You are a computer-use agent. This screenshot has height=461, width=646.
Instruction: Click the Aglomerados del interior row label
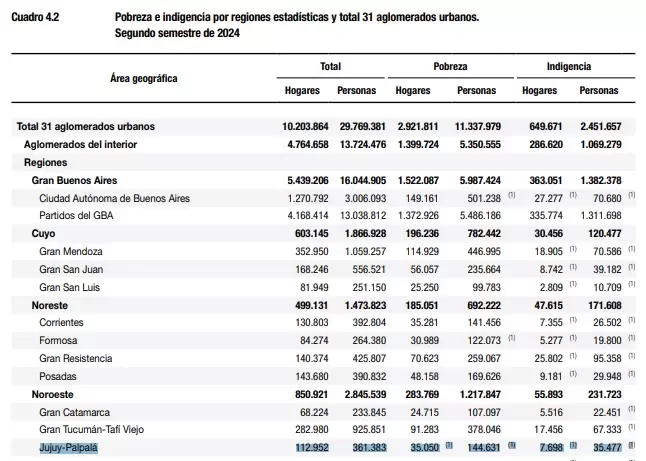point(80,145)
